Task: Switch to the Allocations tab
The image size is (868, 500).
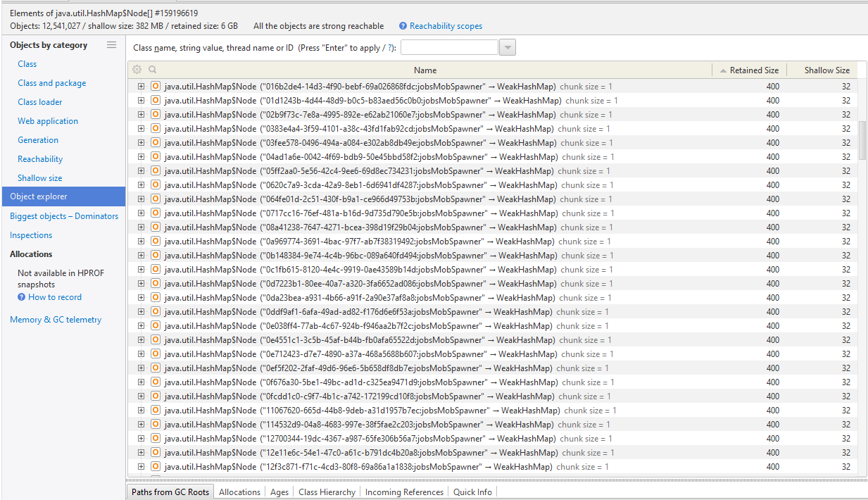Action: pyautogui.click(x=239, y=492)
